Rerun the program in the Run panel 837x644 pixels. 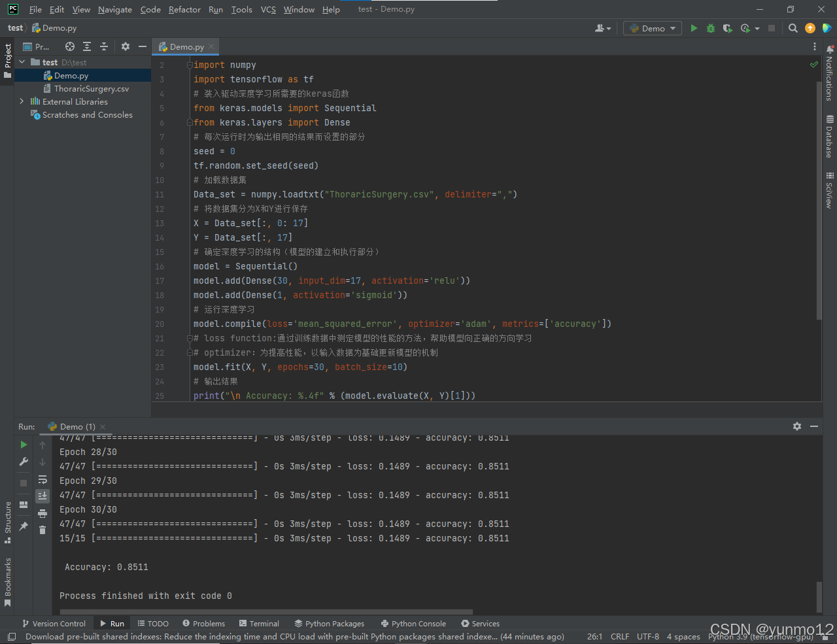24,445
